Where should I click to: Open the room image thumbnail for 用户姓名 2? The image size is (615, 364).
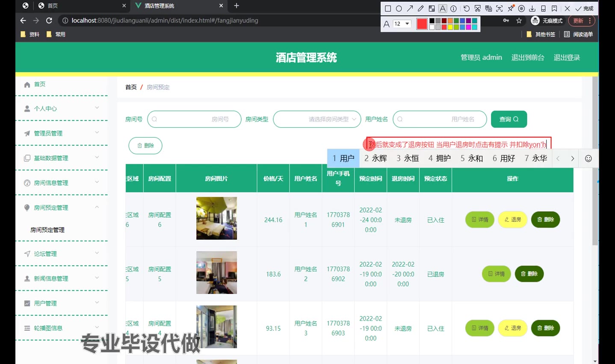click(x=216, y=273)
